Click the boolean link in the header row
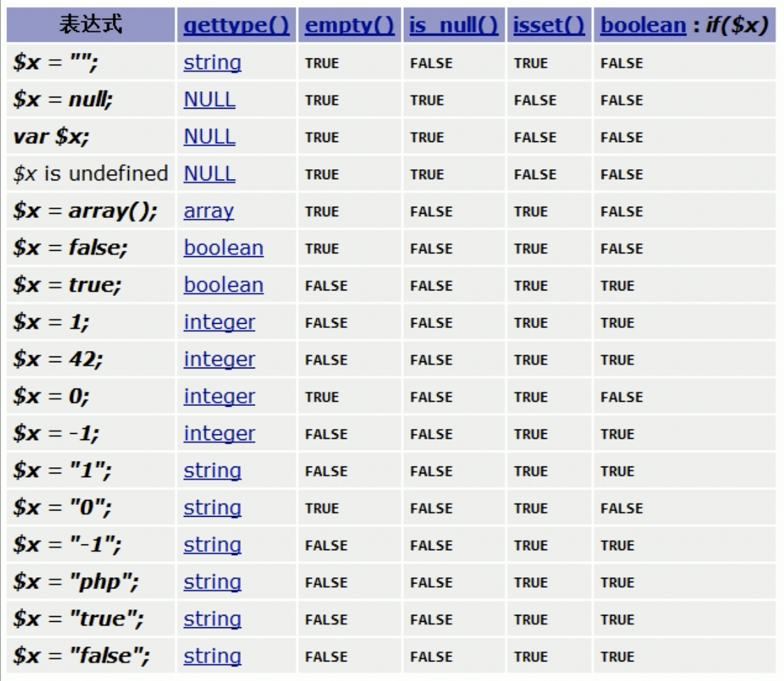This screenshot has width=784, height=681. click(643, 26)
